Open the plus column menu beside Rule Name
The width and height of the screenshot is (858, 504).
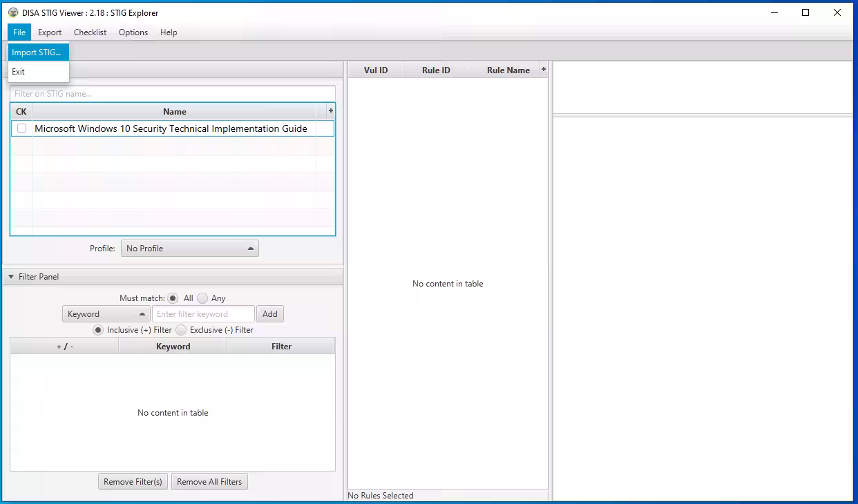pyautogui.click(x=543, y=70)
